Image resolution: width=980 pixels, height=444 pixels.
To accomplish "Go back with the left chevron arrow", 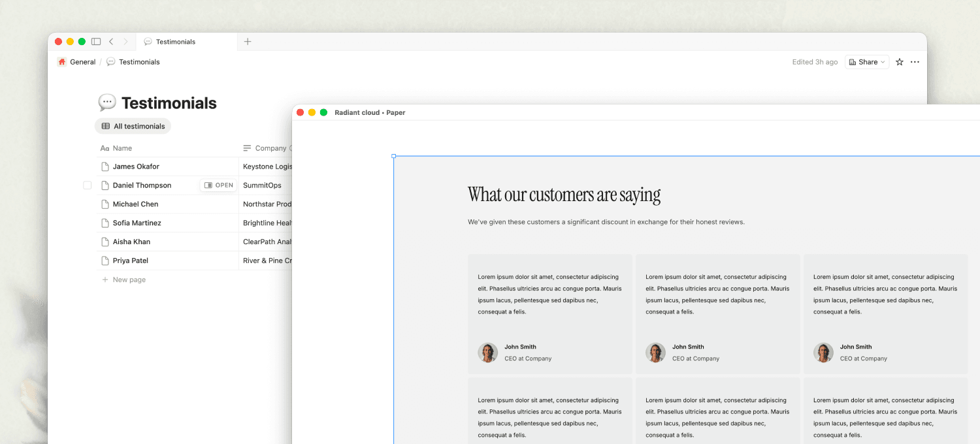I will [x=111, y=42].
